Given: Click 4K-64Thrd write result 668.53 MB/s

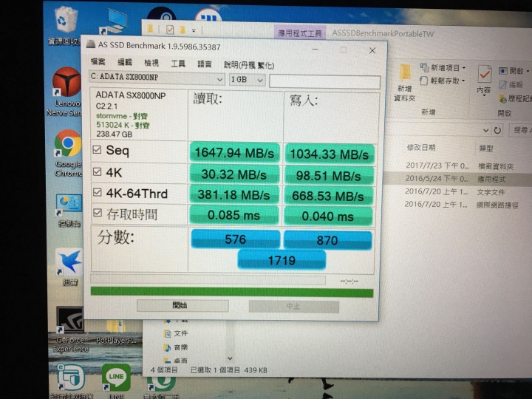Looking at the screenshot, I should [x=328, y=196].
